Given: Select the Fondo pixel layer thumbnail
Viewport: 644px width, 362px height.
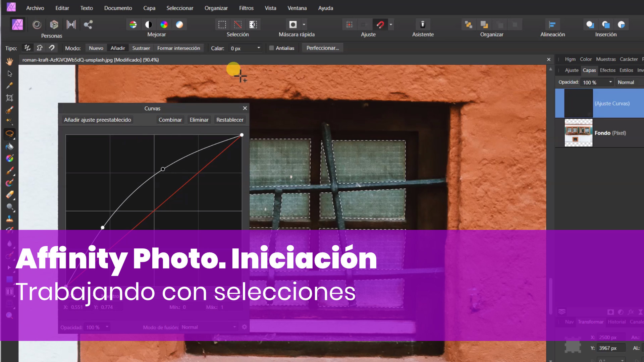Looking at the screenshot, I should [x=578, y=133].
